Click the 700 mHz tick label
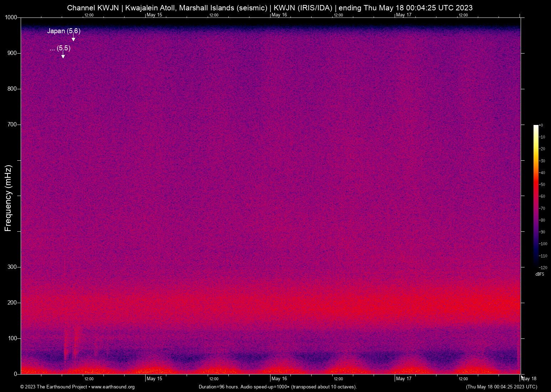Screen dimensions: 551x392 (12, 125)
